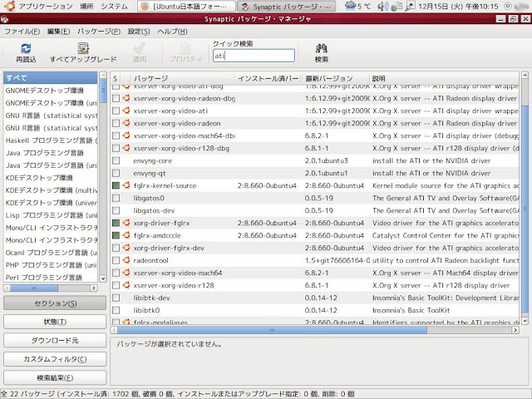Viewport: 532px width, 399px height.
Task: Click up arrow of package list scrollbar
Action: pyautogui.click(x=525, y=75)
